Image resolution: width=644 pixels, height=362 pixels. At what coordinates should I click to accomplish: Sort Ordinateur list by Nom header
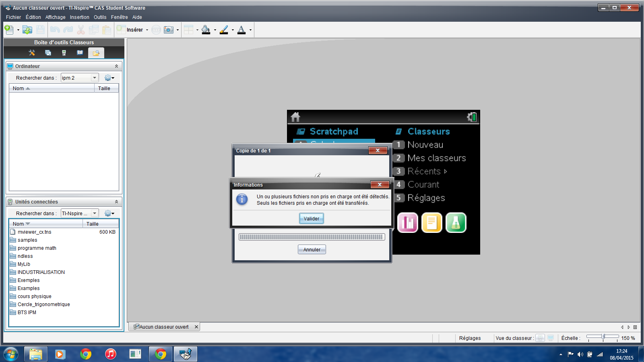[52, 88]
